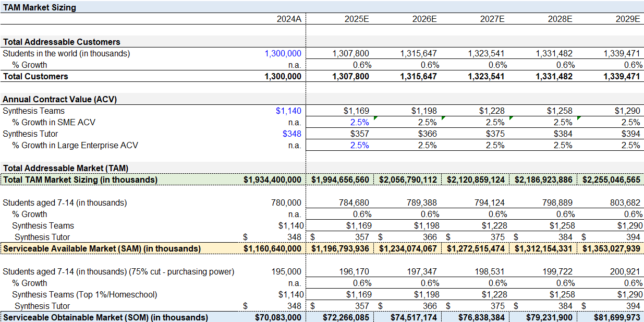Select Total Customers value 1,339,471 for 2029E

pyautogui.click(x=622, y=76)
